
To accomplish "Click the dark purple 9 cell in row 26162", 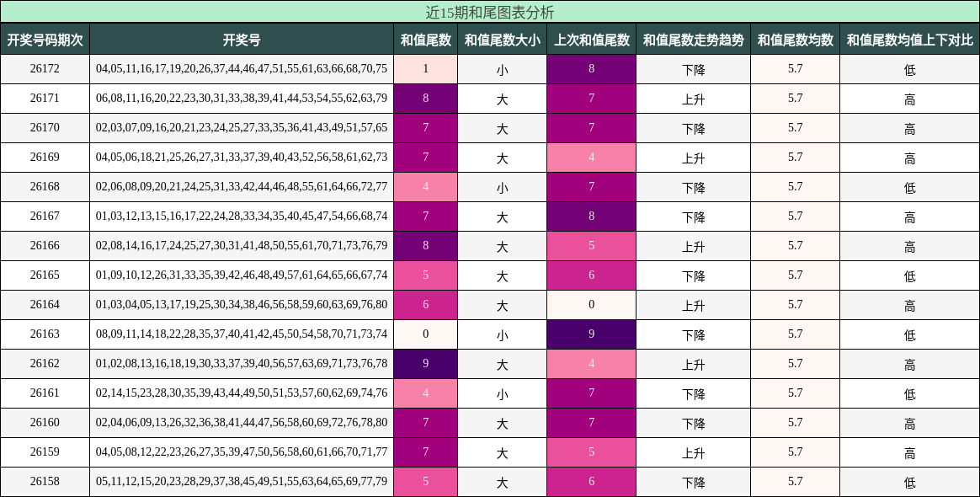I will (426, 364).
